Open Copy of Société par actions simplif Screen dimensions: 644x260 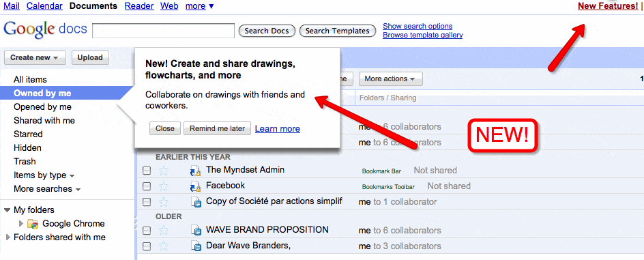pos(274,201)
